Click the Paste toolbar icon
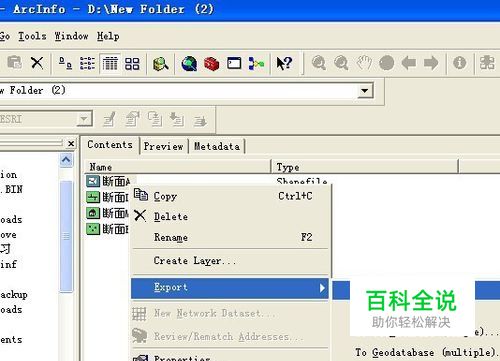The width and height of the screenshot is (500, 361). 15,63
